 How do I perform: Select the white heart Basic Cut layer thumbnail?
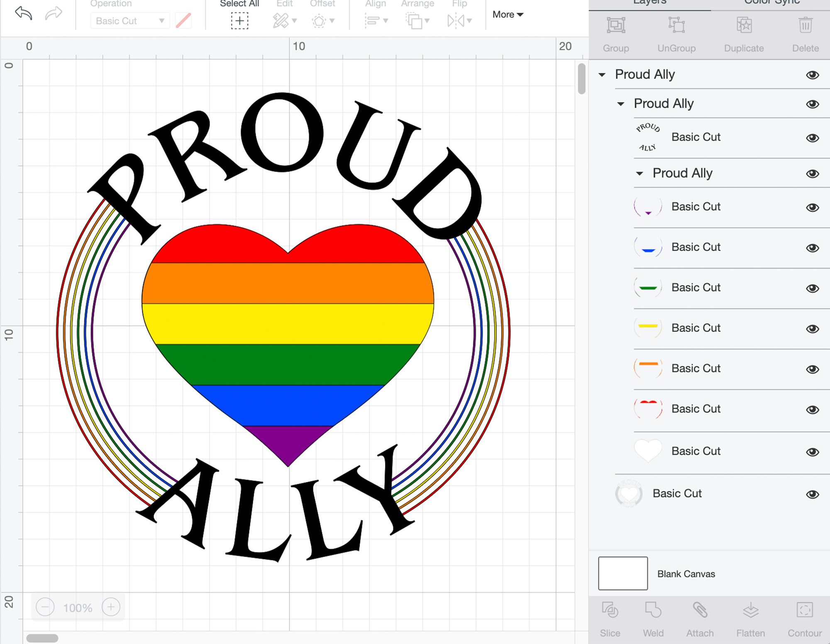[x=648, y=451]
